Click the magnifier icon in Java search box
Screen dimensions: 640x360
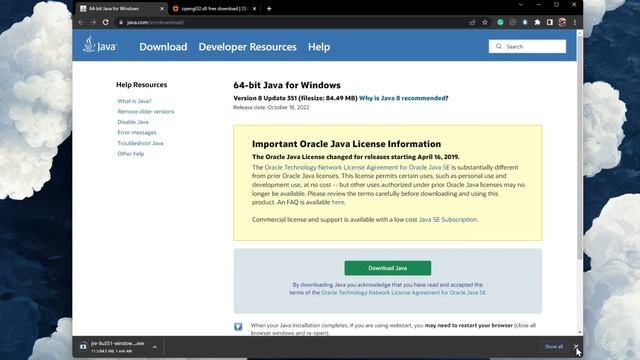point(498,46)
